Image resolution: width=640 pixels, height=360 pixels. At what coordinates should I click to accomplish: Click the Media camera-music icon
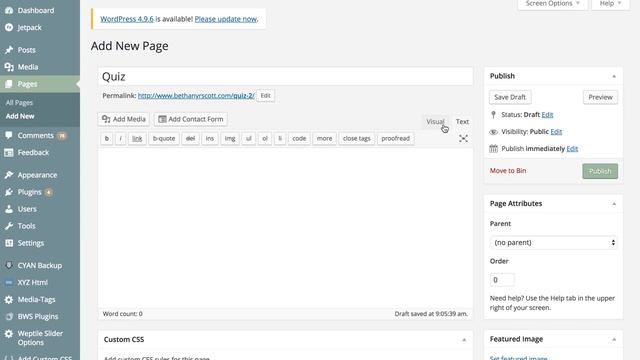[x=9, y=67]
